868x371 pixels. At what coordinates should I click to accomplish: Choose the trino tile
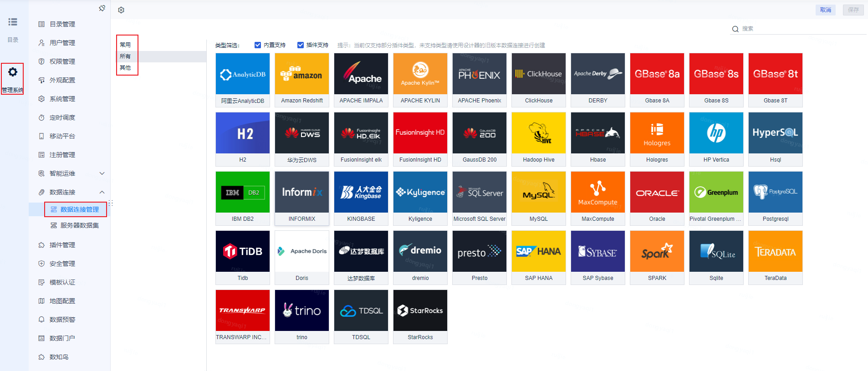(302, 317)
